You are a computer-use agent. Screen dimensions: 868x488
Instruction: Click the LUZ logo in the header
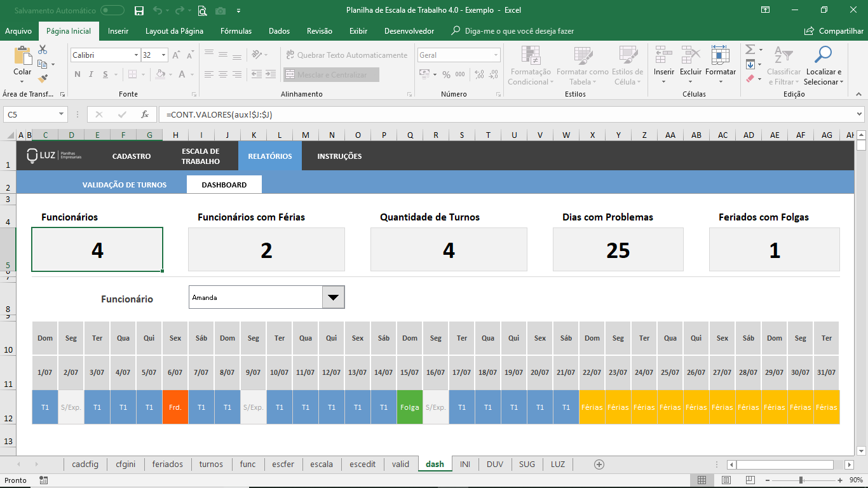55,156
